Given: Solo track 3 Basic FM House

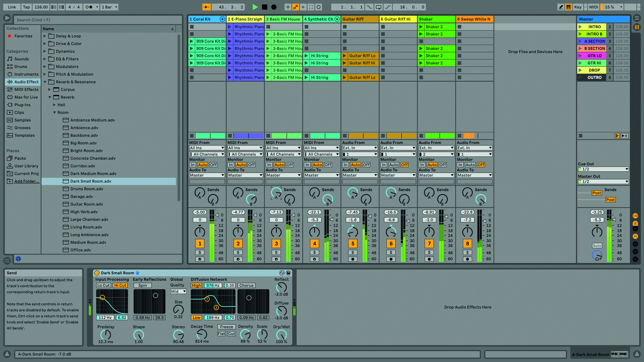Looking at the screenshot, I should coord(276,252).
